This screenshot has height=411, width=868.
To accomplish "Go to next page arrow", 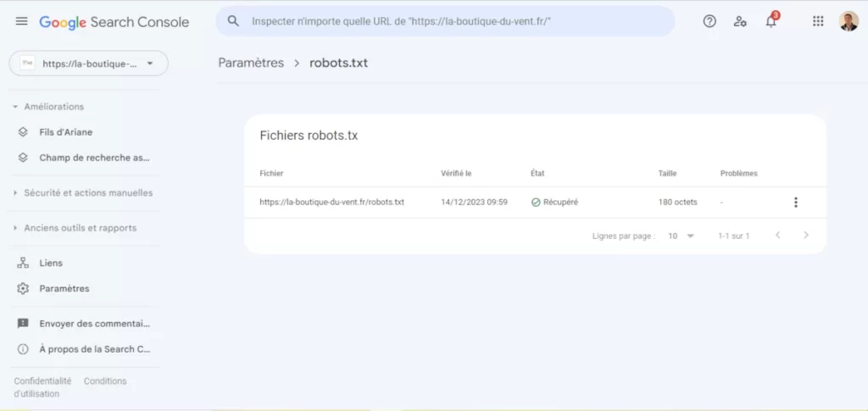I will [806, 235].
